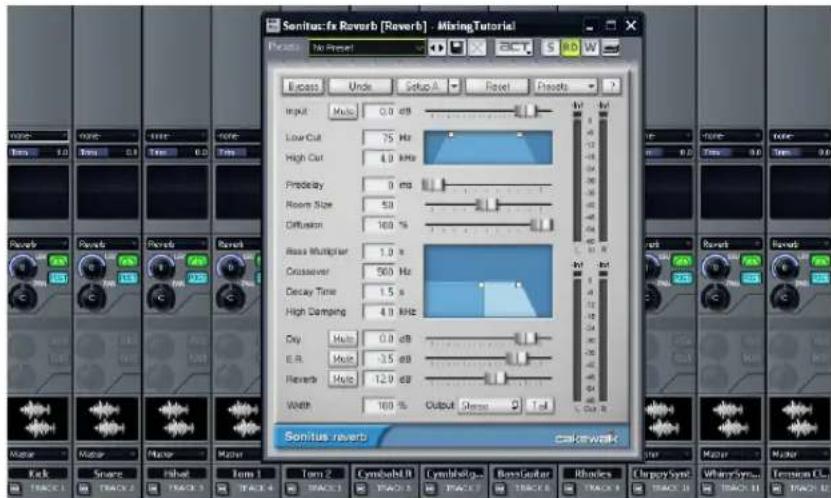Viewport: 831px width, 498px height.
Task: Click the Predelay slider handle
Action: click(x=434, y=185)
